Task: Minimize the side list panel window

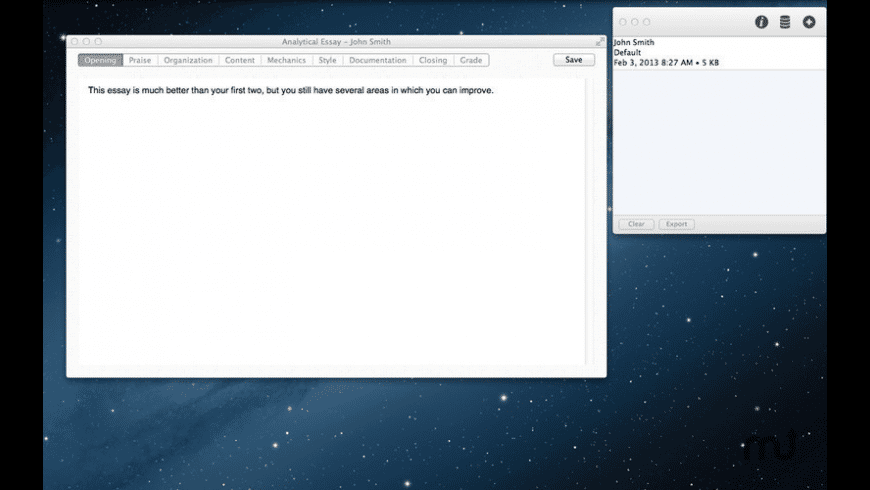Action: [x=635, y=22]
